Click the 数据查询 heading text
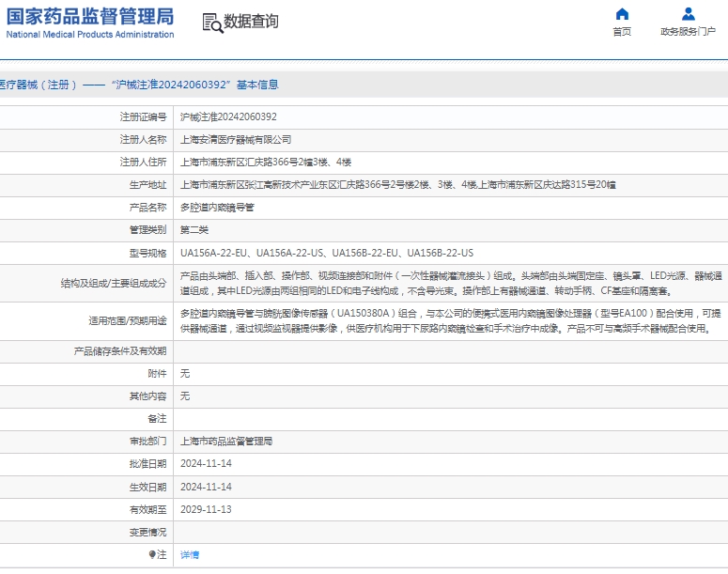This screenshot has width=728, height=574. [x=251, y=22]
